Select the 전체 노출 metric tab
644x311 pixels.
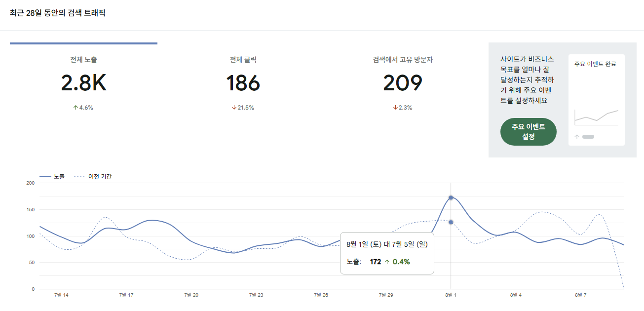pos(83,81)
